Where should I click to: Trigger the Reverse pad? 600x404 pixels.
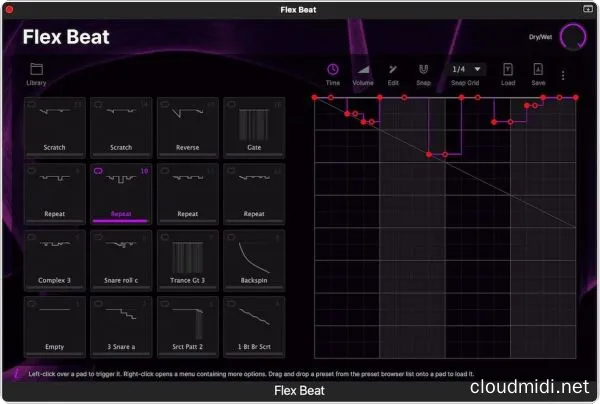click(x=188, y=127)
